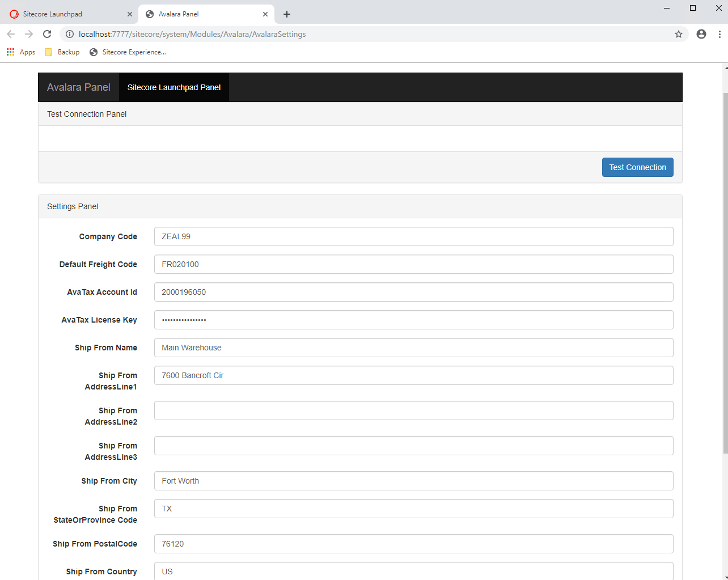Open a new browser tab with plus icon
Screen dimensions: 728x580
287,14
